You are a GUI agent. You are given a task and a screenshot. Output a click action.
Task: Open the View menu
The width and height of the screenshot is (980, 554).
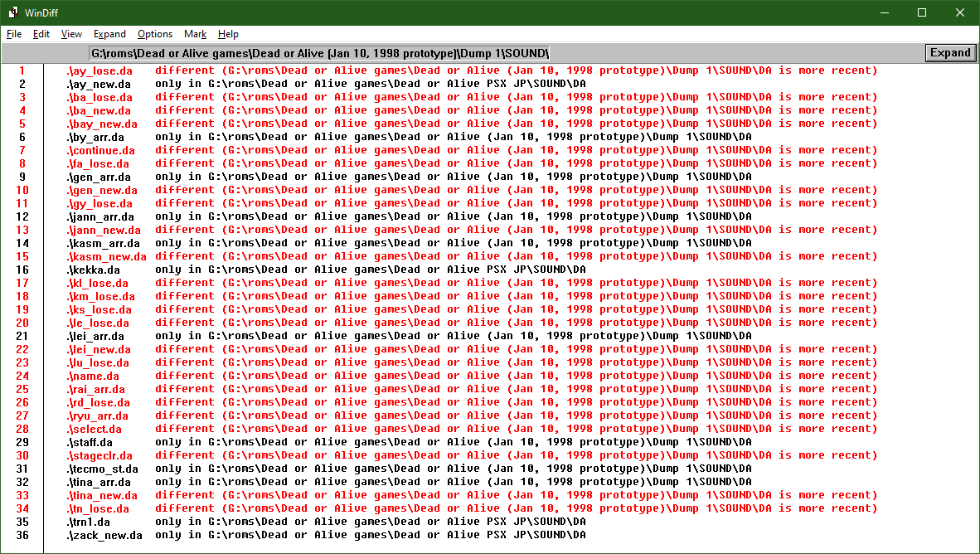(x=71, y=34)
